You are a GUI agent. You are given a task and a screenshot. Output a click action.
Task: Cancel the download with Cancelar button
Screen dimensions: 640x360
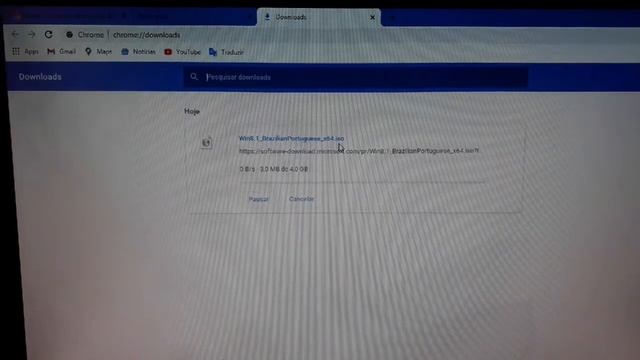click(x=302, y=199)
